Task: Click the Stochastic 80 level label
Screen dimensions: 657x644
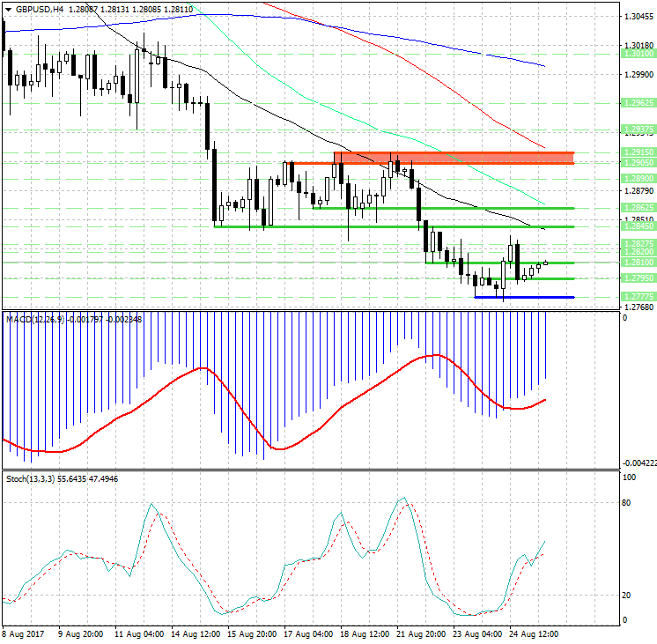Action: (x=628, y=504)
